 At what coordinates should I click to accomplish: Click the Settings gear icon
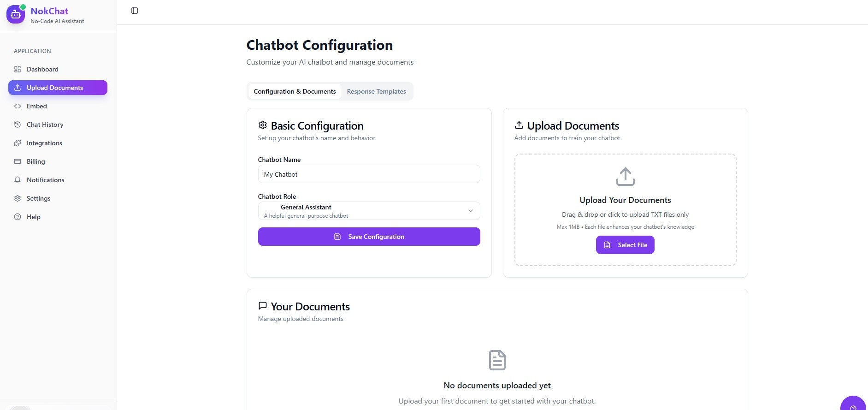click(18, 198)
